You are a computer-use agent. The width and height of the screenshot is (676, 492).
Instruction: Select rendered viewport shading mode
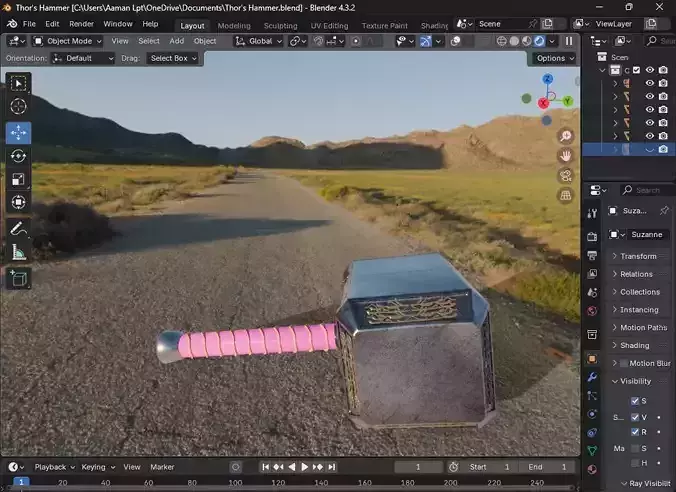(539, 41)
